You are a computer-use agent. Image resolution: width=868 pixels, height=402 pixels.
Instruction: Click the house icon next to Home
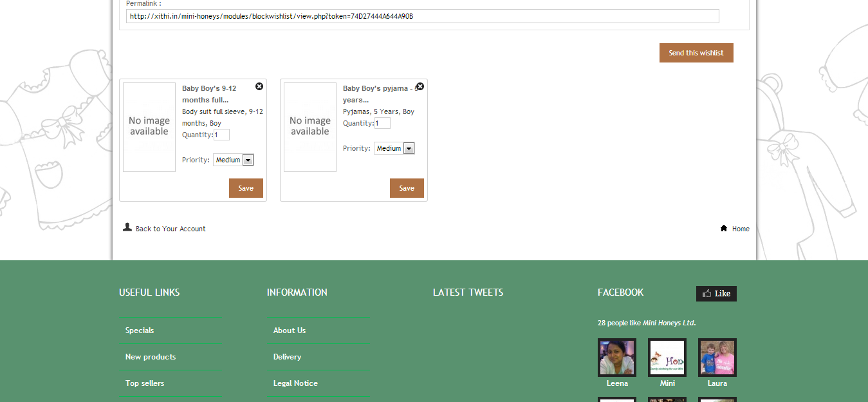(x=724, y=228)
